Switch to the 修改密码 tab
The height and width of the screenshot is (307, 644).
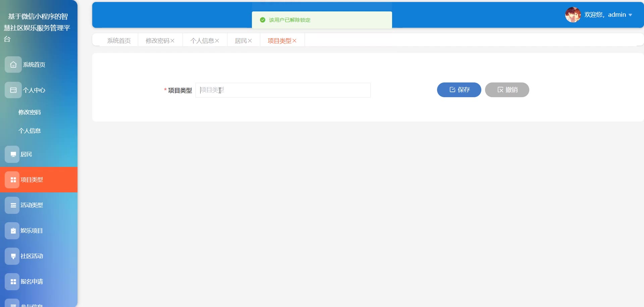coord(158,41)
